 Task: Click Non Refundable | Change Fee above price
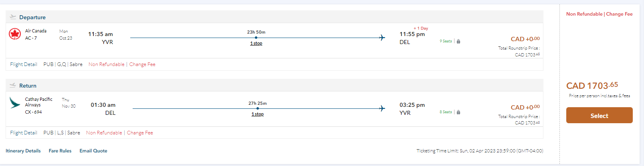[599, 14]
